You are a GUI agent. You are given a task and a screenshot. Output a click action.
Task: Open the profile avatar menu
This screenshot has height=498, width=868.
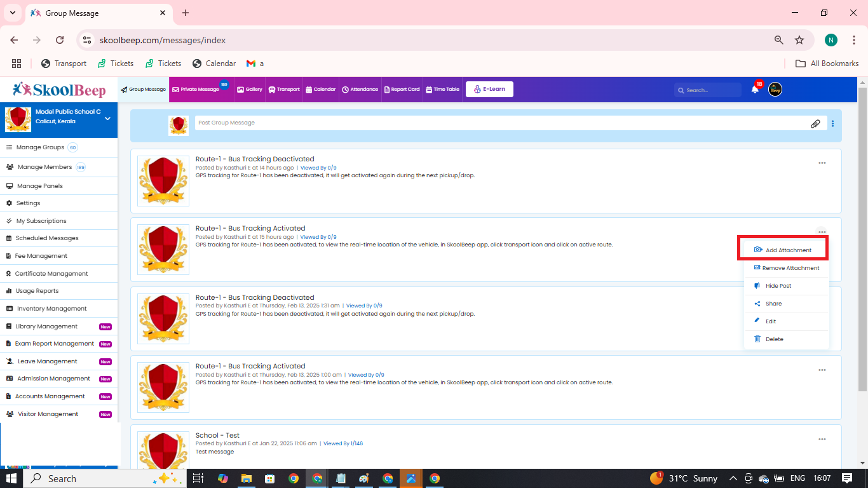(x=775, y=90)
